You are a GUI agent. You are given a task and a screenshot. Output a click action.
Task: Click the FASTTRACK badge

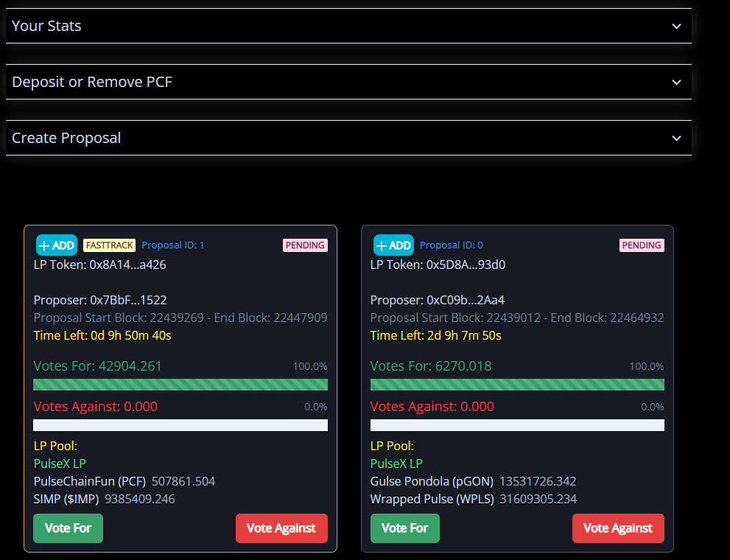click(x=110, y=245)
